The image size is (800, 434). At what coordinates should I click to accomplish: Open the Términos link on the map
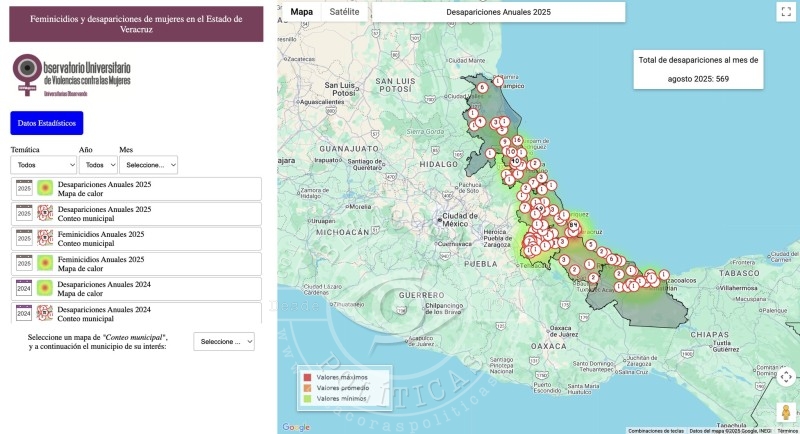787,430
